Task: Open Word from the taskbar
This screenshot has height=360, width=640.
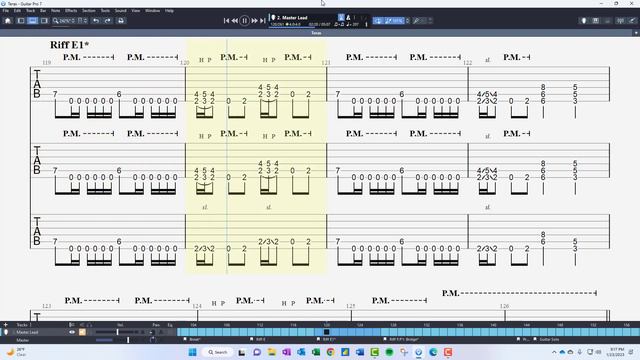Action: 360,352
